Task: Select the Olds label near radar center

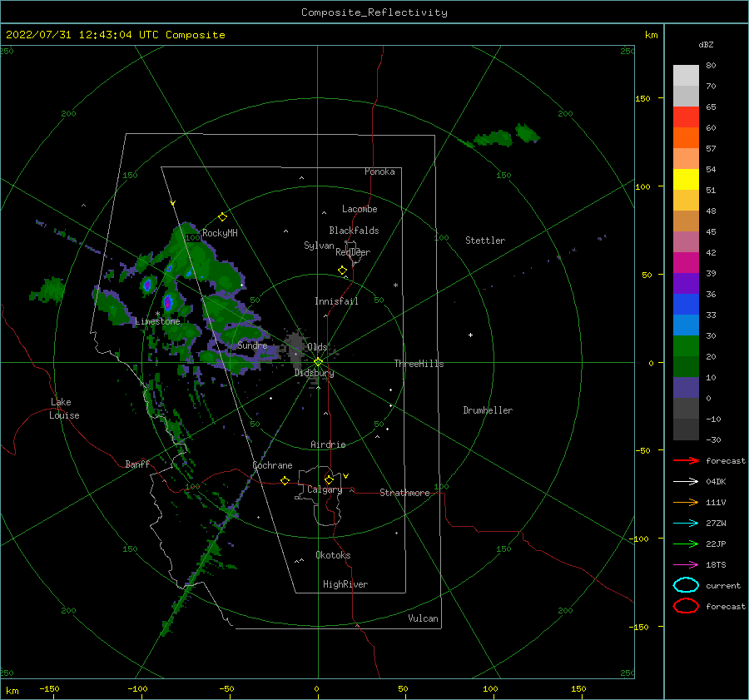Action: point(317,347)
